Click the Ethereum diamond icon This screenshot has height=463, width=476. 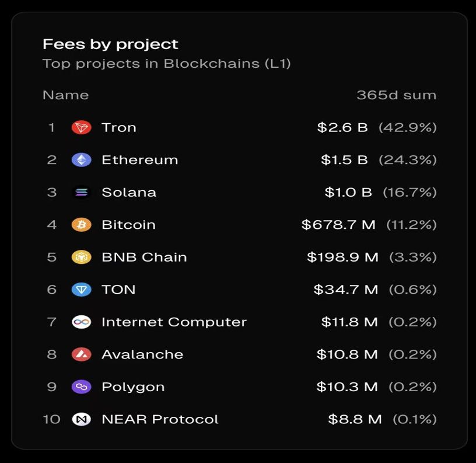click(81, 160)
